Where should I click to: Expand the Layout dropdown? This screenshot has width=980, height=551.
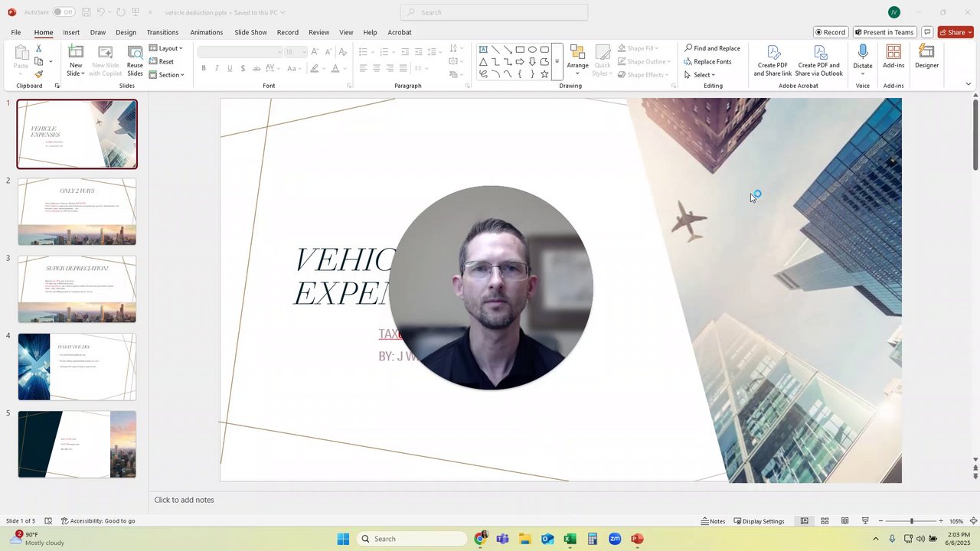pyautogui.click(x=166, y=48)
